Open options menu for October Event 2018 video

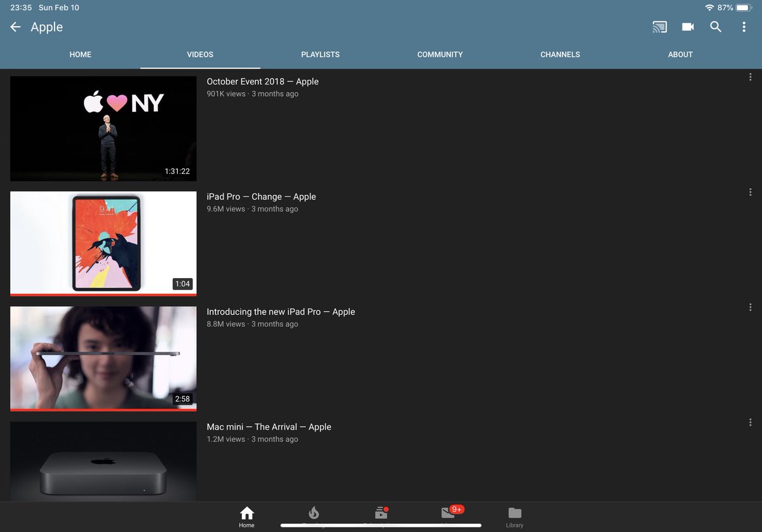click(x=751, y=77)
